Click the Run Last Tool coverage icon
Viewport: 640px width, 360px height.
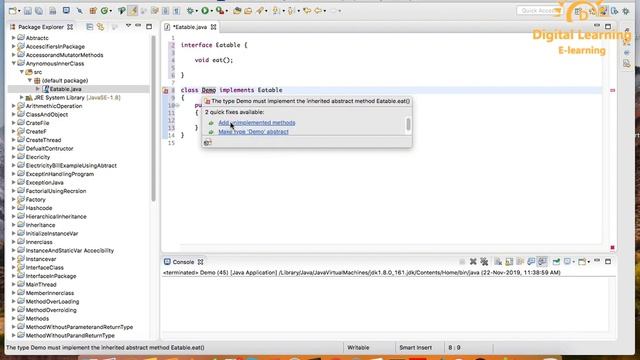point(220,11)
